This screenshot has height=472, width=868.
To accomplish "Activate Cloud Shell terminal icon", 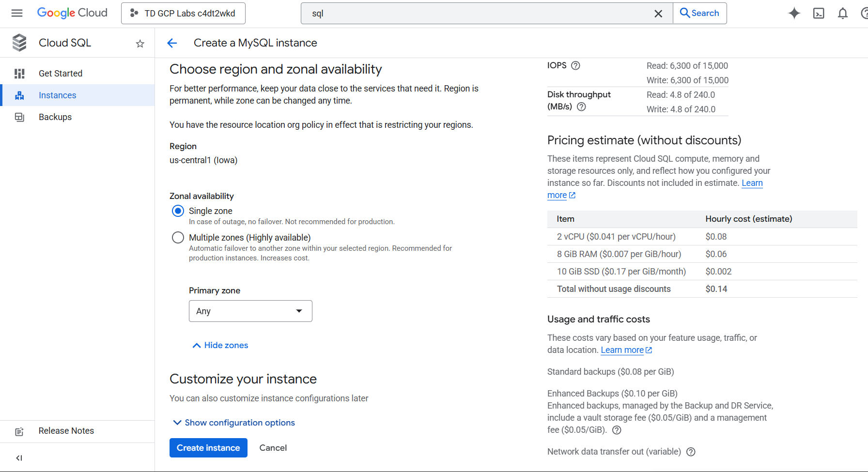I will pos(819,13).
